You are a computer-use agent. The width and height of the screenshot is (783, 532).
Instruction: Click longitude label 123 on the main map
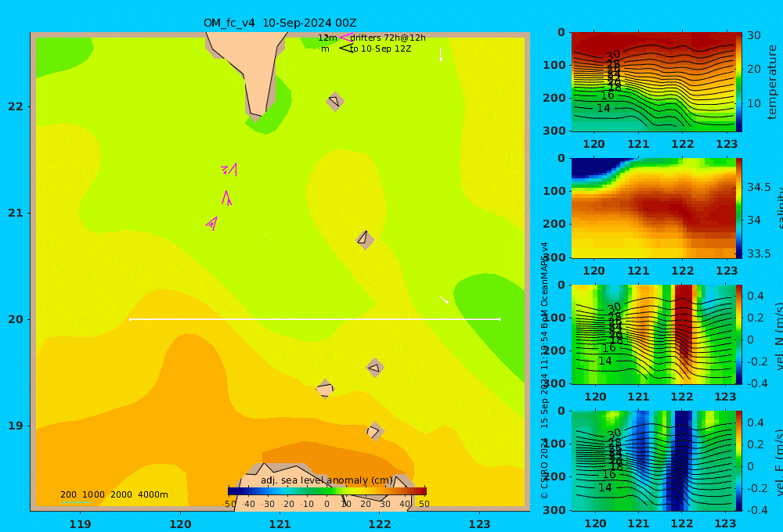point(480,524)
